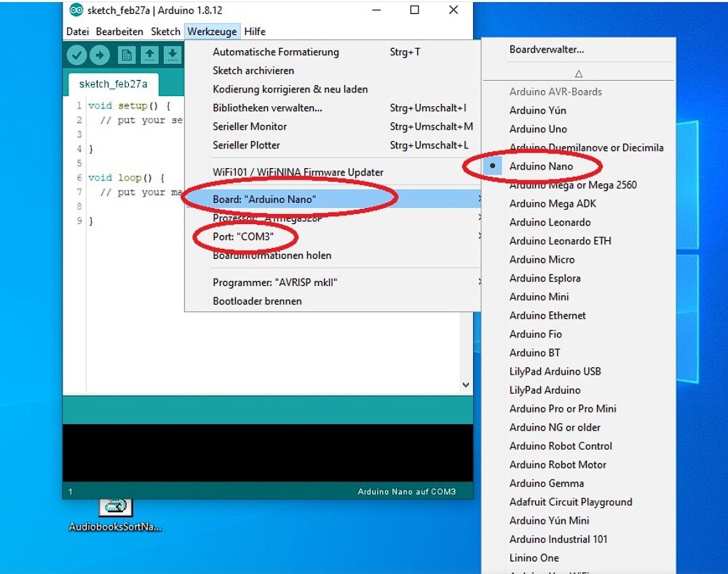Open Boardverwalter... from the board submenu
Viewport: 728px width, 574px height.
point(546,50)
